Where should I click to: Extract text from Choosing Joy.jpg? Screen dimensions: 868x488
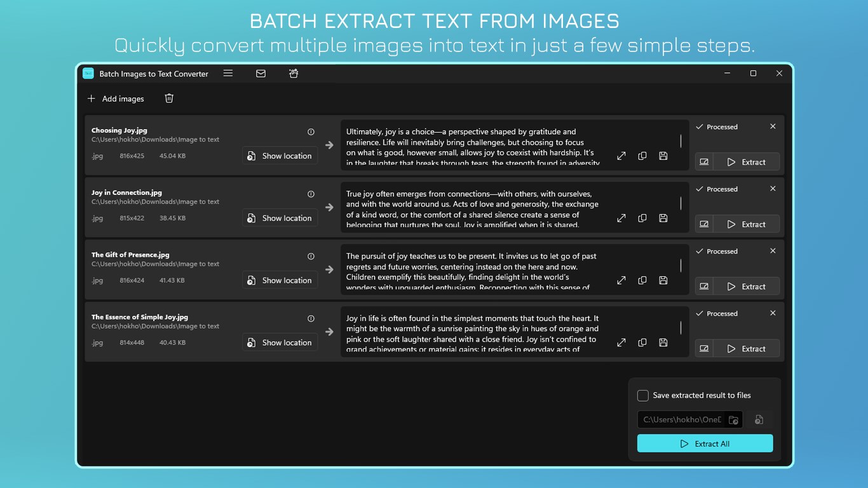point(746,162)
